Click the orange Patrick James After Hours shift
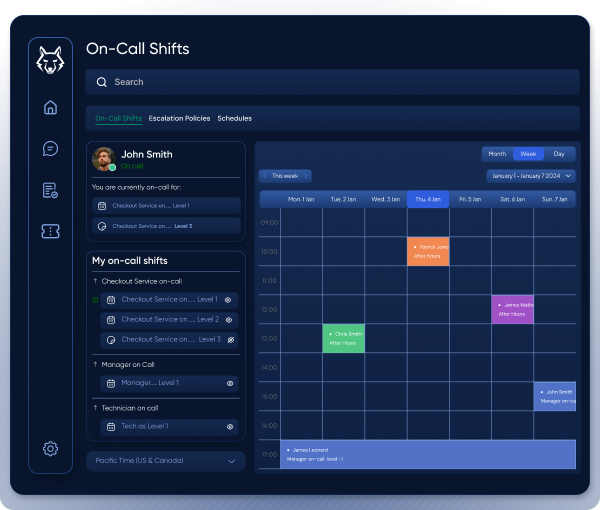The image size is (600, 510). pyautogui.click(x=428, y=251)
